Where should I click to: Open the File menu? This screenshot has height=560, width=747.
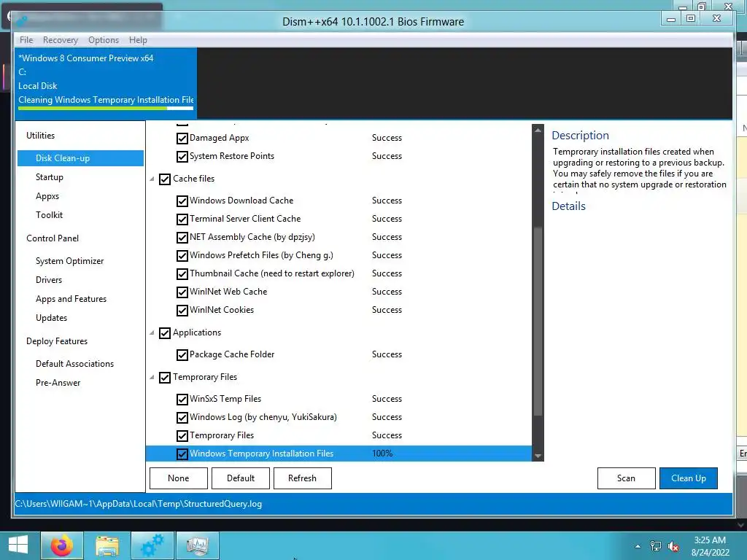(26, 40)
